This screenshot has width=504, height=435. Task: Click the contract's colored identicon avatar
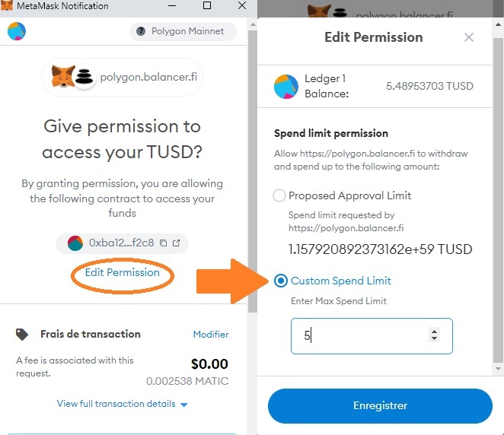pos(75,243)
